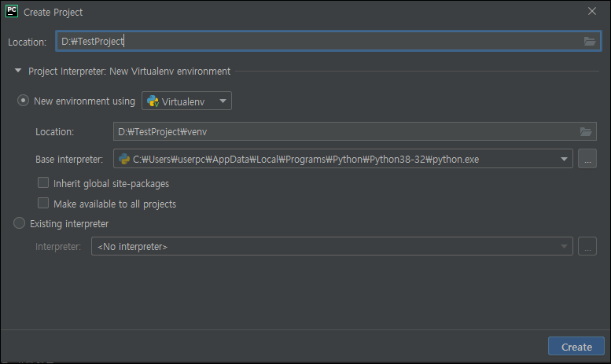Screen dimensions: 611x364
Task: Open Base interpreter dropdown arrow
Action: pos(564,159)
